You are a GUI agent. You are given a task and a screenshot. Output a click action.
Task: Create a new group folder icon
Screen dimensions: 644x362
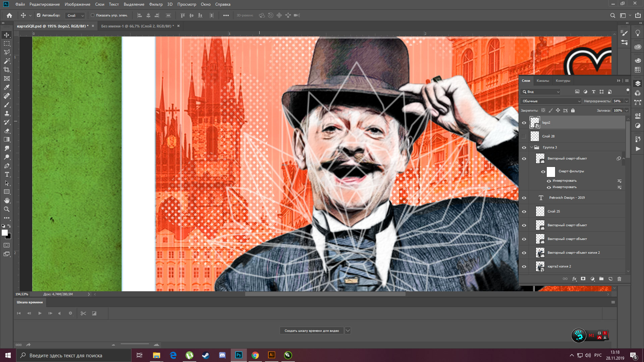[x=601, y=279]
